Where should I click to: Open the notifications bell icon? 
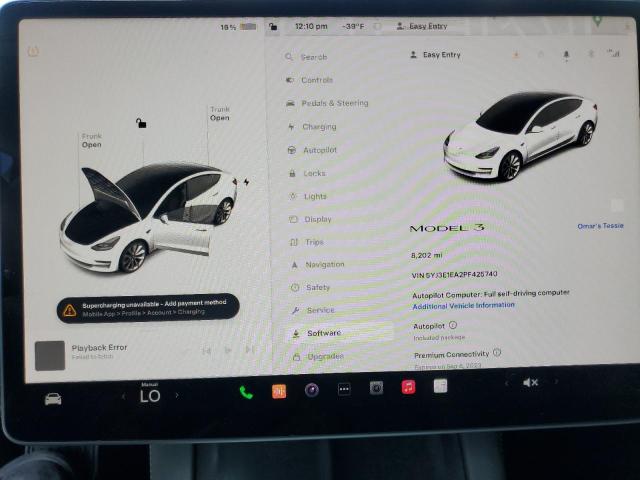(566, 55)
